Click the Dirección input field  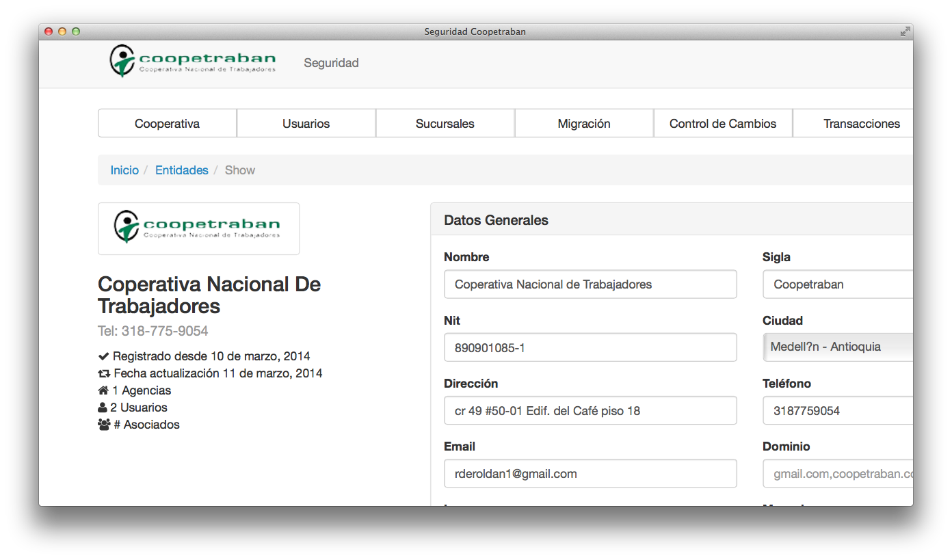point(590,410)
